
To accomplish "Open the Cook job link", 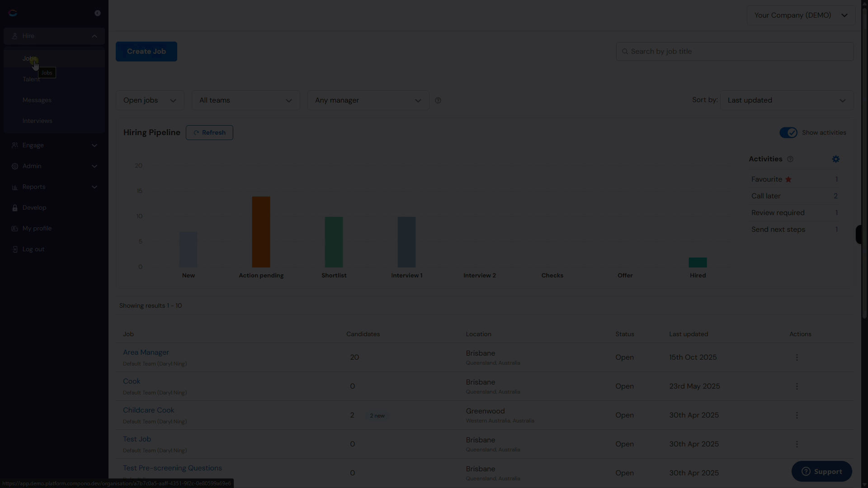I will tap(132, 381).
